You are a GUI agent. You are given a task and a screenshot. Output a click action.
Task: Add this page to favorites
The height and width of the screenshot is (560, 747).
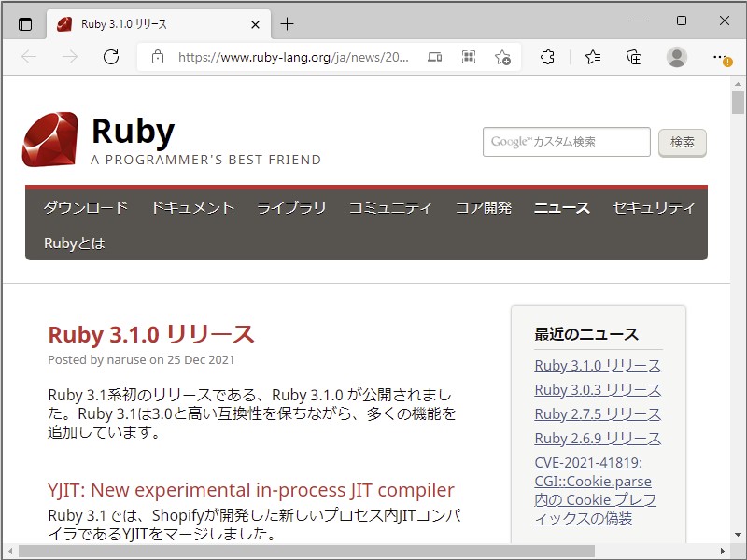(502, 58)
